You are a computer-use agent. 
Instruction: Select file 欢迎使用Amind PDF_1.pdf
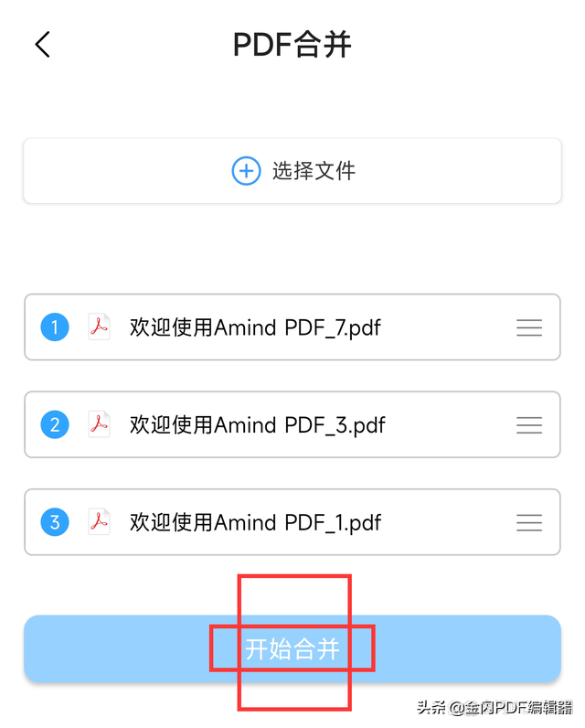click(x=255, y=523)
